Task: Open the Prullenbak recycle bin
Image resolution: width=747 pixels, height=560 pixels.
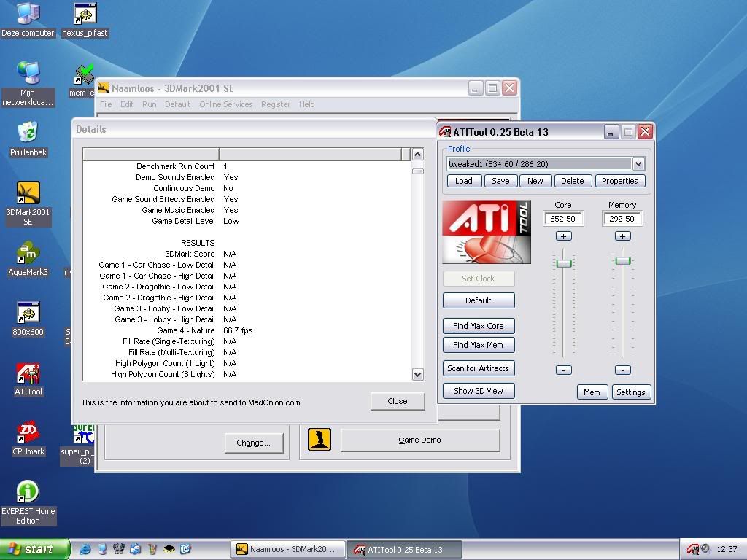Action: click(28, 139)
